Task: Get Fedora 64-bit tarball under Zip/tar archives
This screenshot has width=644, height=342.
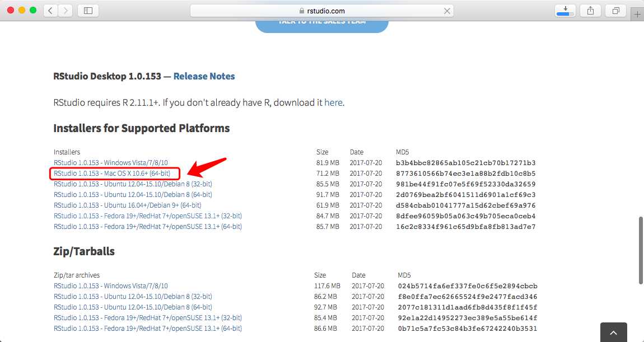Action: coord(148,329)
